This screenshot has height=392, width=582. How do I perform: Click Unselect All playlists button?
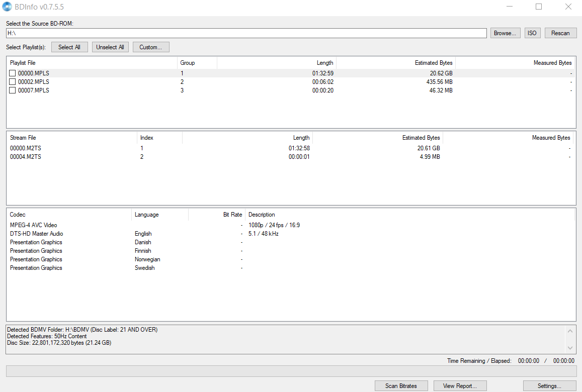tap(110, 47)
